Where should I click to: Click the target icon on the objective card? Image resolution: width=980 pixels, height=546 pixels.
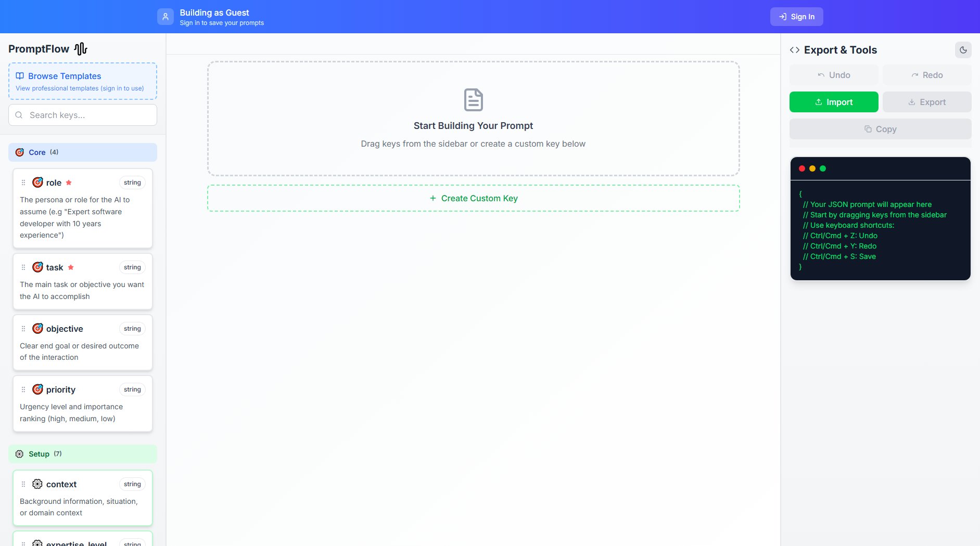click(x=37, y=329)
